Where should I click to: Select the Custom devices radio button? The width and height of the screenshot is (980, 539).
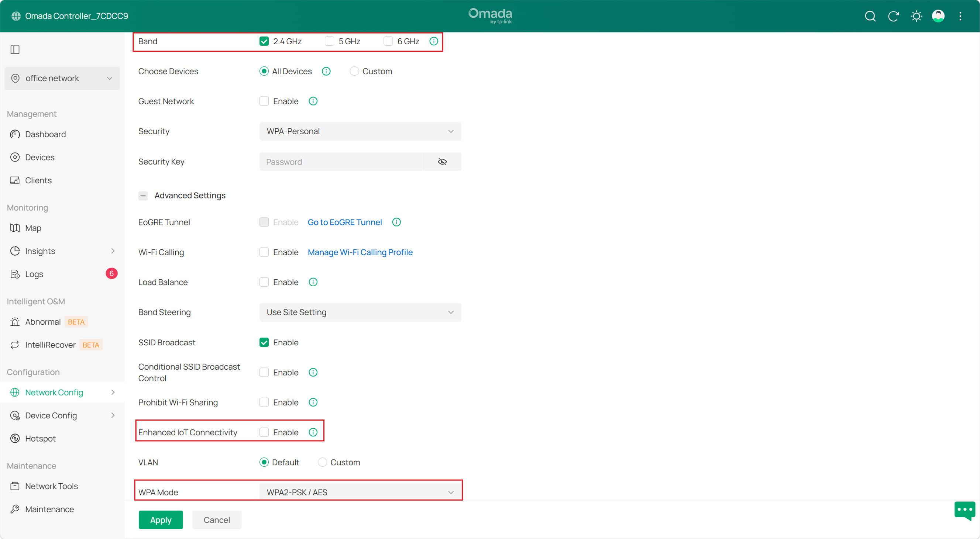point(354,71)
